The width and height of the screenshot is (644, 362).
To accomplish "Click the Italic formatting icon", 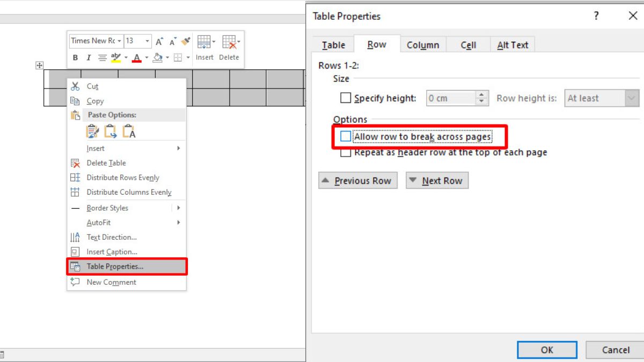I will 88,58.
